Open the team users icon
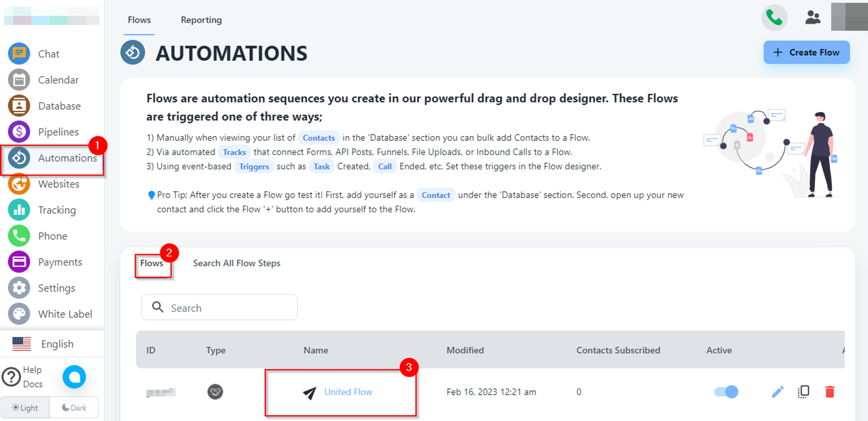Screen dimensions: 868x421 (x=812, y=18)
